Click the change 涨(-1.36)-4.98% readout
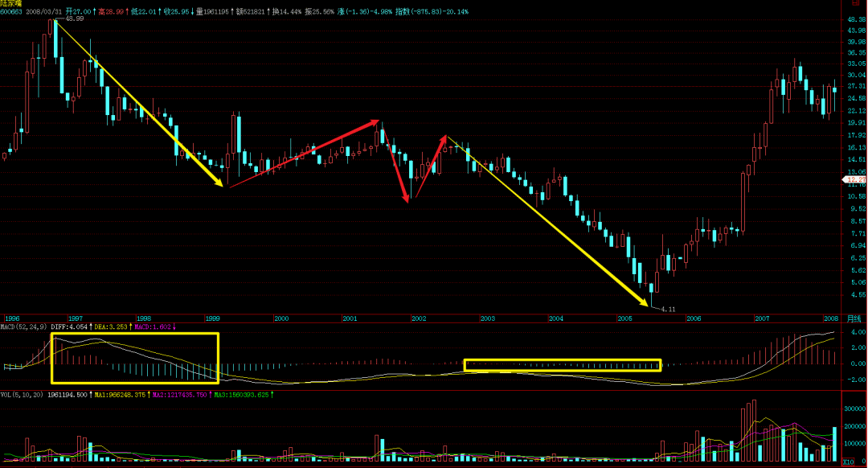The width and height of the screenshot is (868, 468). coord(365,11)
